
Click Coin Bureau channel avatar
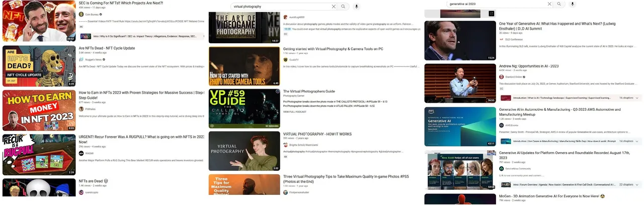(81, 15)
